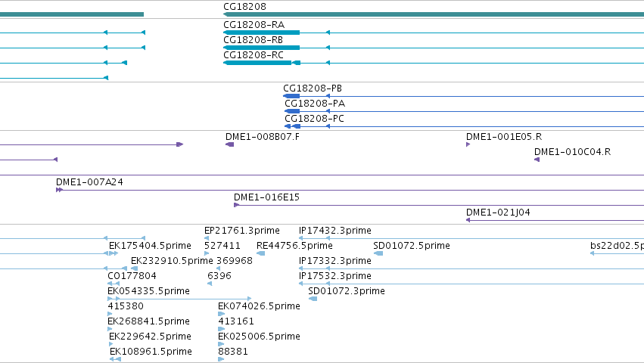The width and height of the screenshot is (644, 363).
Task: Click the DME1-008B07.F purple marker
Action: (x=229, y=144)
